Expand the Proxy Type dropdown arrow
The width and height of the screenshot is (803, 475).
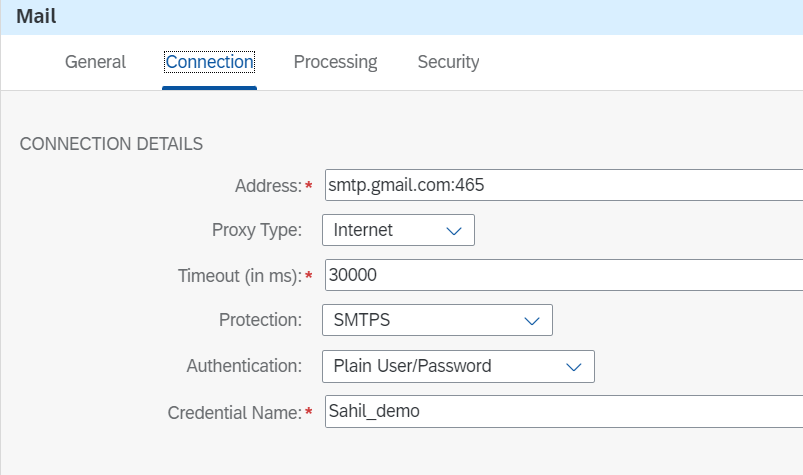[453, 231]
